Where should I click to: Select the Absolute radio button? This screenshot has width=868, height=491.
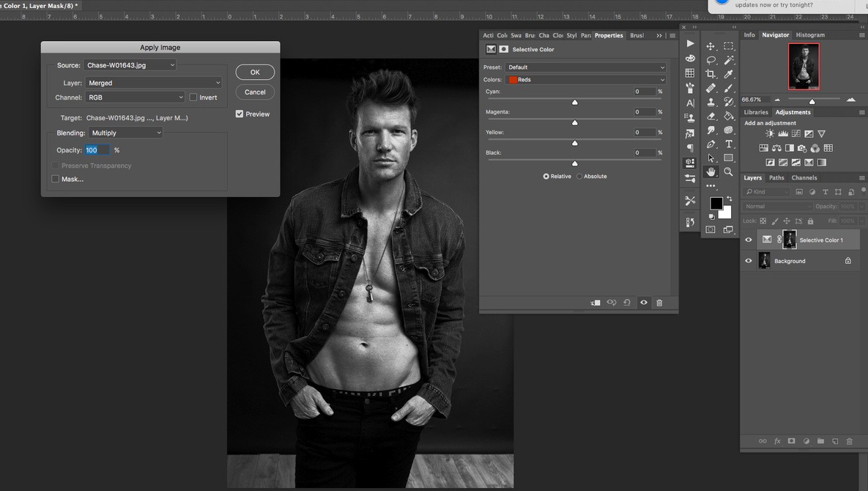(579, 176)
